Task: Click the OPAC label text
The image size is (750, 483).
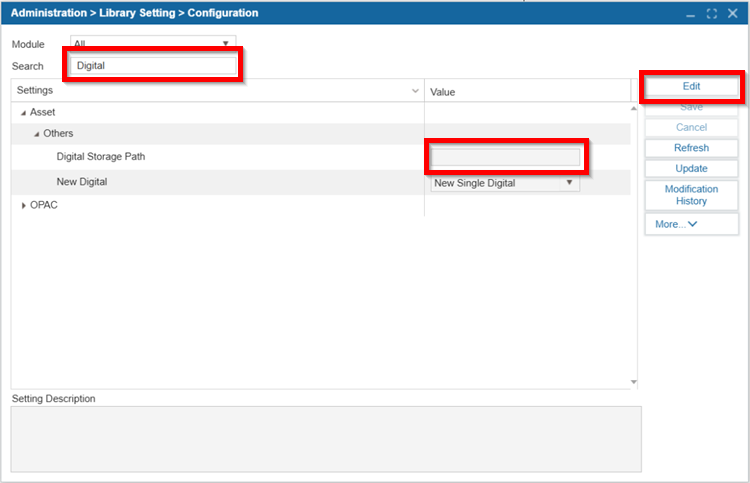Action: (x=44, y=205)
